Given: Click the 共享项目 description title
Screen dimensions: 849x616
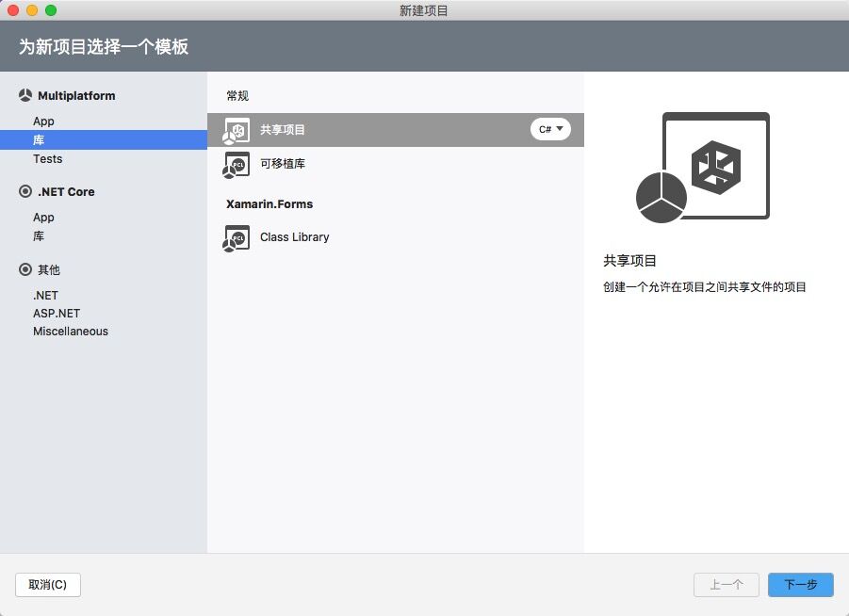Looking at the screenshot, I should pos(629,261).
